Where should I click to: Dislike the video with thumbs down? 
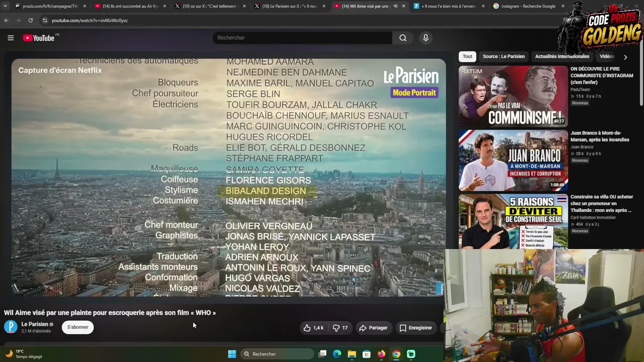(x=341, y=328)
